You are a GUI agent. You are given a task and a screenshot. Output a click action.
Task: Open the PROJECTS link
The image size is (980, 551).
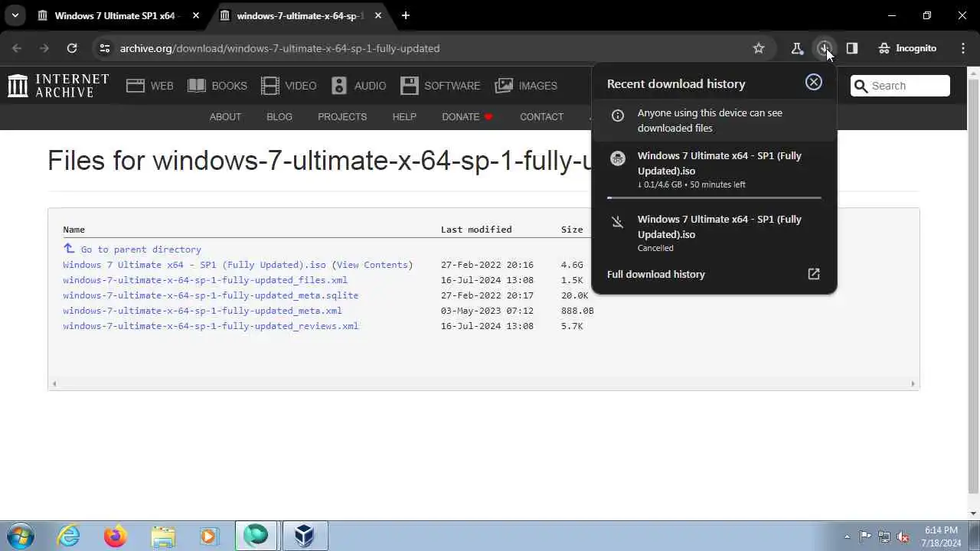[x=342, y=117]
